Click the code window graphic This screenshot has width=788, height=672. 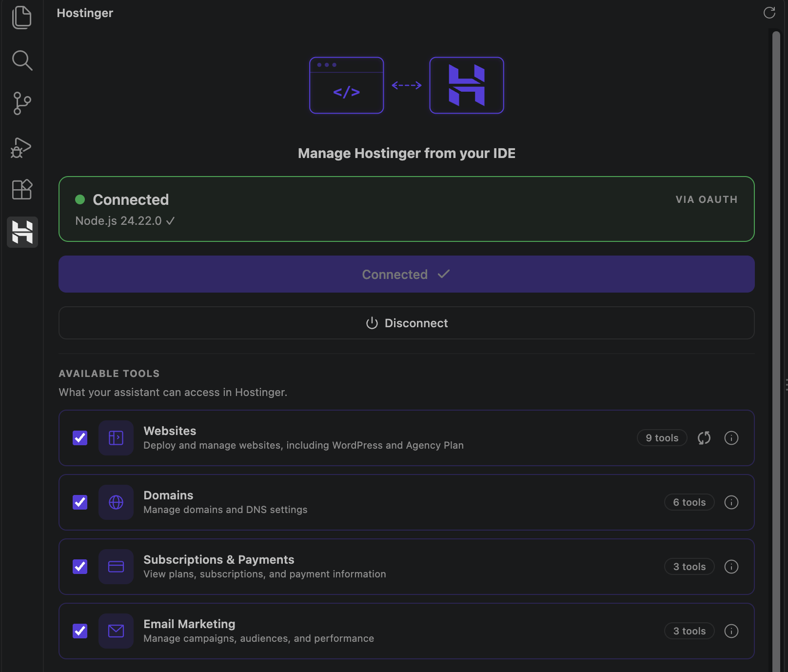click(x=347, y=85)
